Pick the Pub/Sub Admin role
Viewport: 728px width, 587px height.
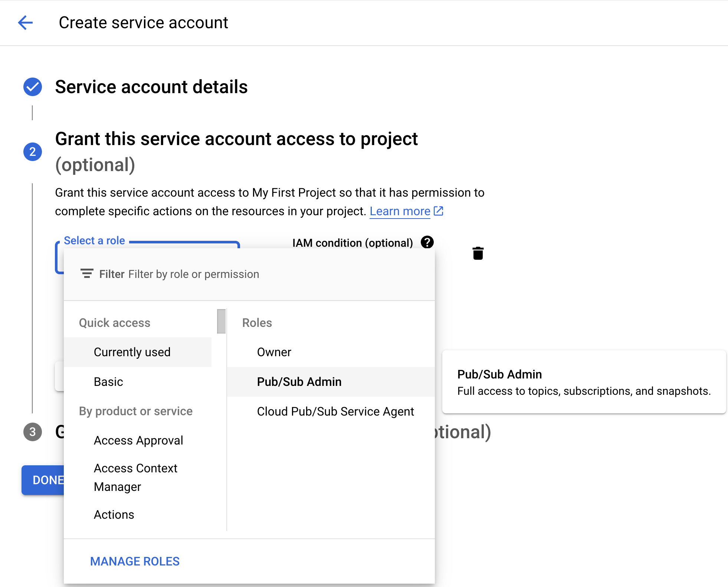[x=299, y=382]
